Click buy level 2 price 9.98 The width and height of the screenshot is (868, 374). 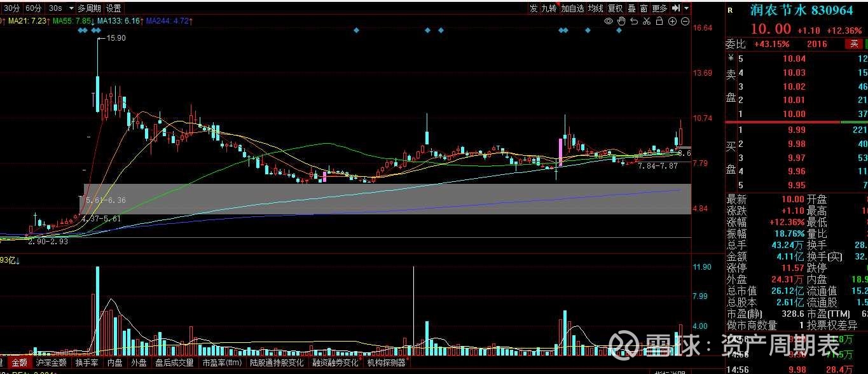tap(797, 144)
